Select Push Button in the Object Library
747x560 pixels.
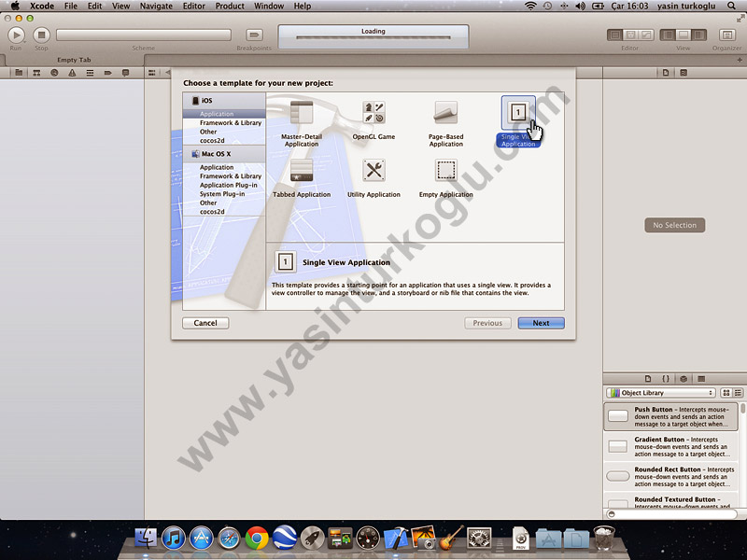[x=671, y=416]
